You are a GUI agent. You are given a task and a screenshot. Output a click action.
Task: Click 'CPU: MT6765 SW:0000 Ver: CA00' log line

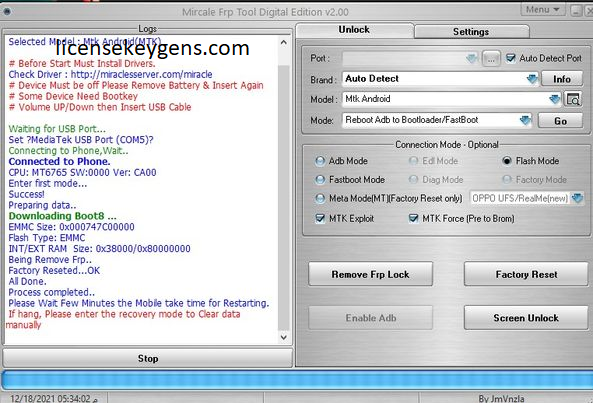point(82,172)
